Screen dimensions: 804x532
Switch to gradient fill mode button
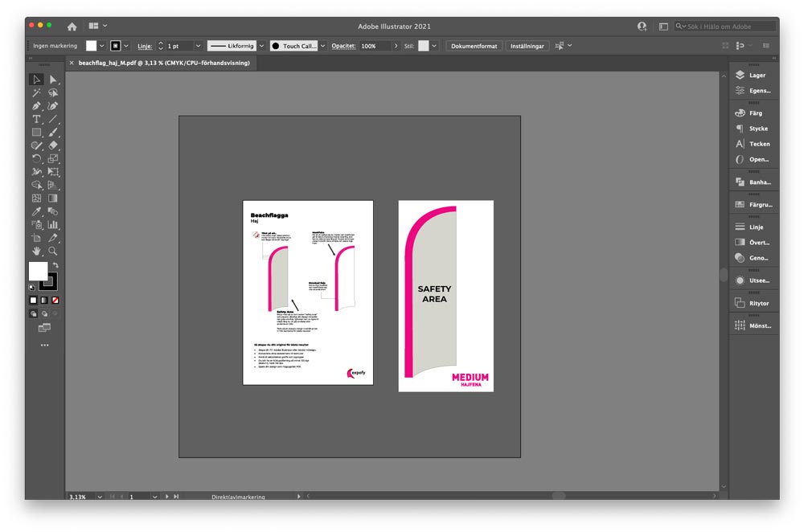[44, 300]
